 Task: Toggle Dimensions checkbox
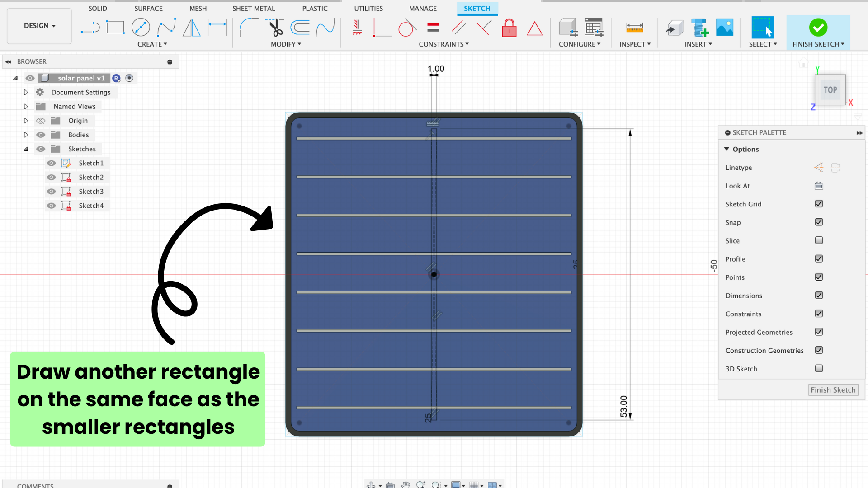click(819, 295)
